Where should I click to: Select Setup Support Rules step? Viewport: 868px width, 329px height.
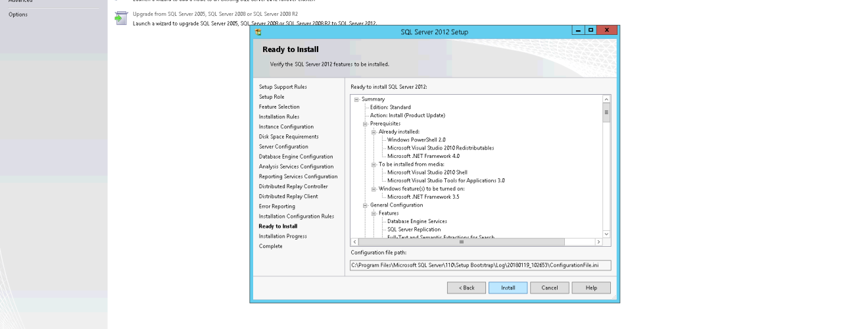click(282, 87)
